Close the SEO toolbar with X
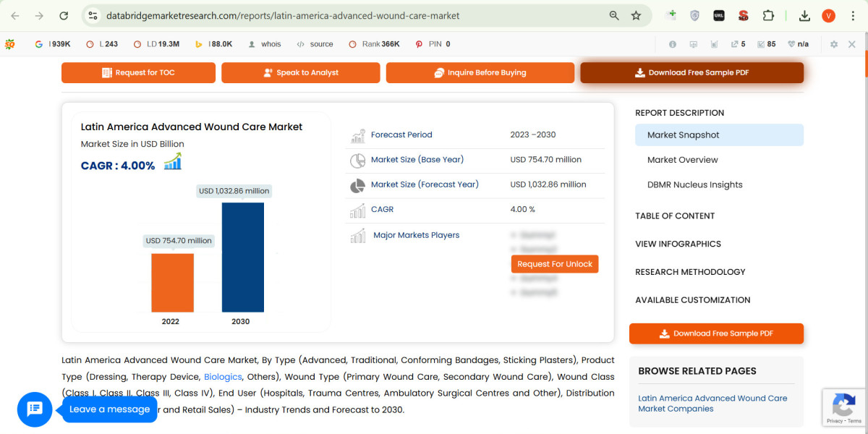868x434 pixels. (x=852, y=44)
